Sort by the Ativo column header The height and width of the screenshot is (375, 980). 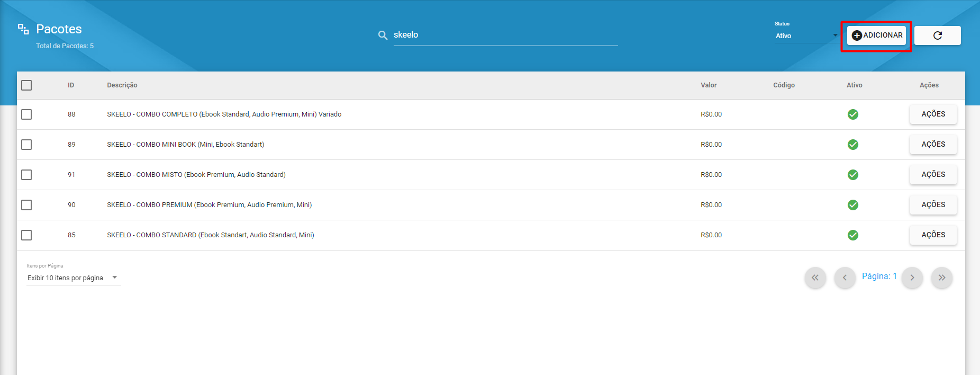[x=854, y=85]
